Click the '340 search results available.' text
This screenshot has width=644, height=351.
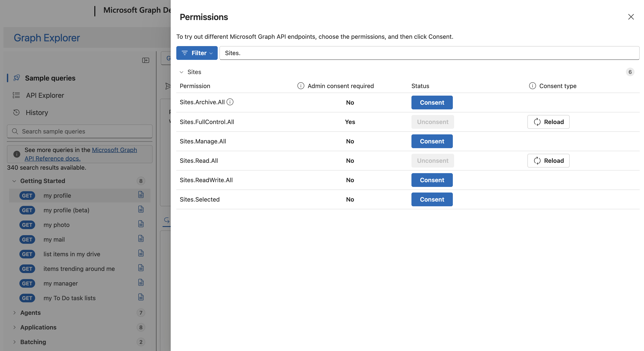[47, 168]
